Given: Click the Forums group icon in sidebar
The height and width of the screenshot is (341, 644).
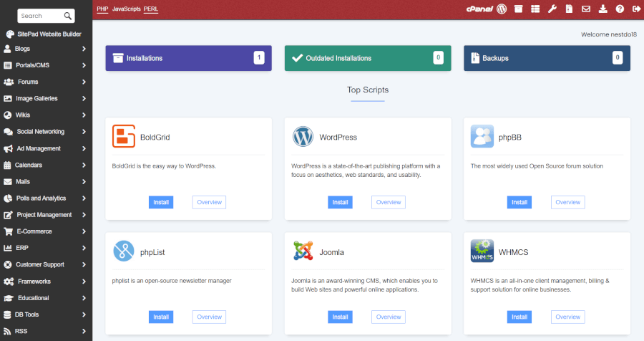Looking at the screenshot, I should tap(9, 82).
